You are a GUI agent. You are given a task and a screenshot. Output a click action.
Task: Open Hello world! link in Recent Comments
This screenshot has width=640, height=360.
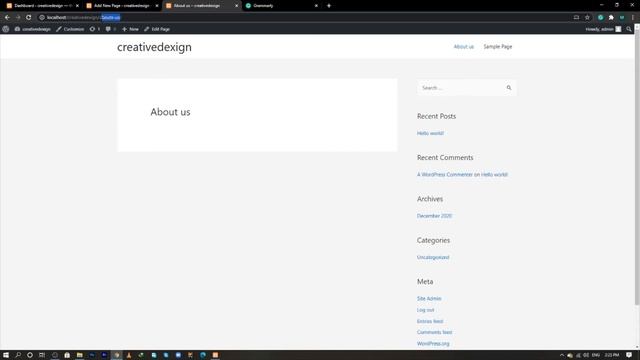point(494,174)
